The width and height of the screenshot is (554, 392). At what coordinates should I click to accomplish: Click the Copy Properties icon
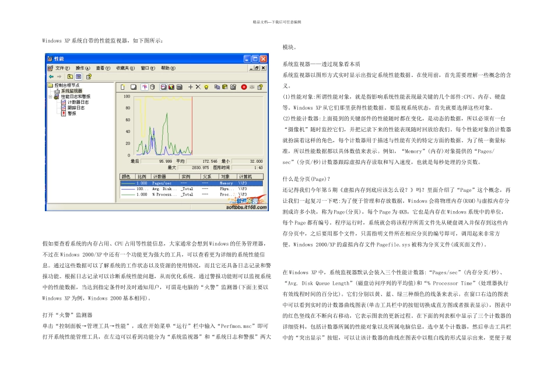[218, 87]
